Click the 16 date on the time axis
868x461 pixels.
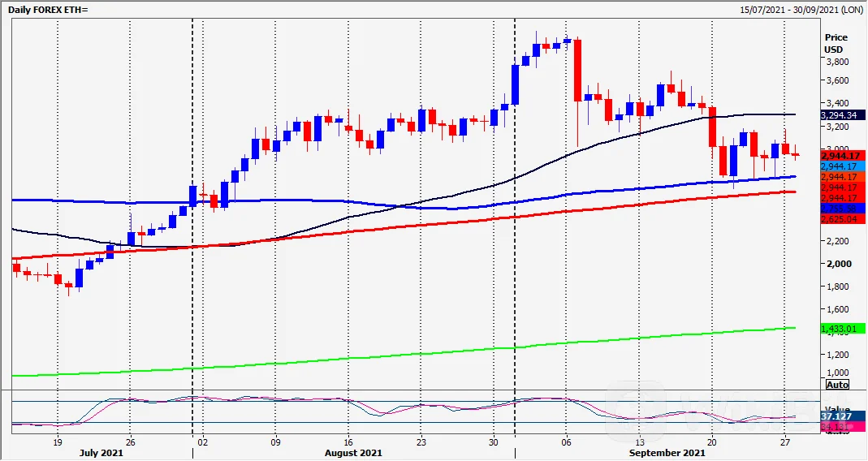(348, 442)
